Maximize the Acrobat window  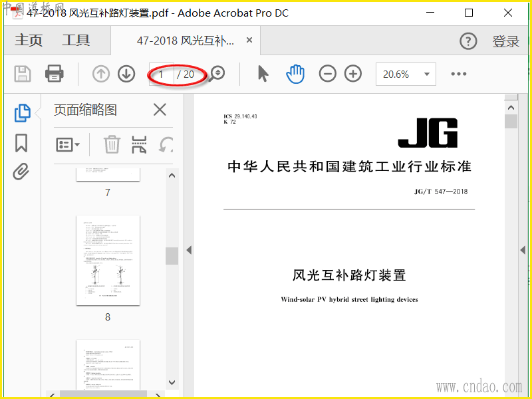click(x=469, y=13)
